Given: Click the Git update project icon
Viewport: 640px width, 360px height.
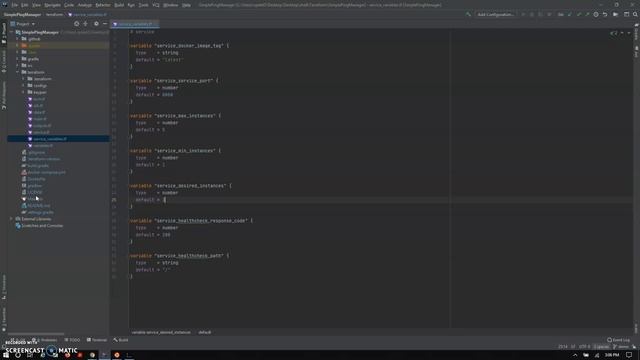Looking at the screenshot, I should [x=570, y=15].
